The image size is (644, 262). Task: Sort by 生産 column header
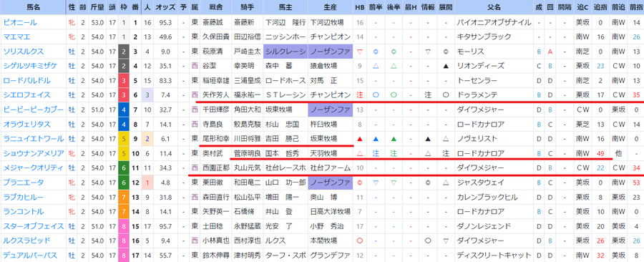pyautogui.click(x=330, y=7)
